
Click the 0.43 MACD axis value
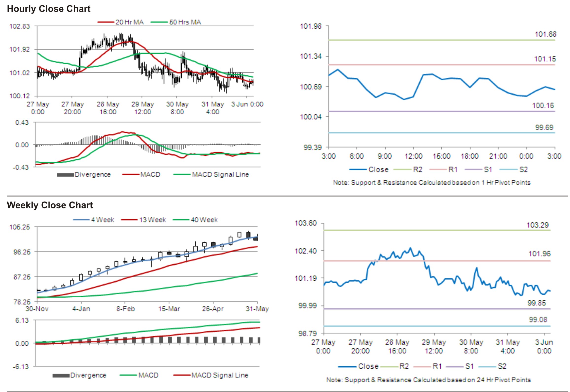click(x=22, y=122)
